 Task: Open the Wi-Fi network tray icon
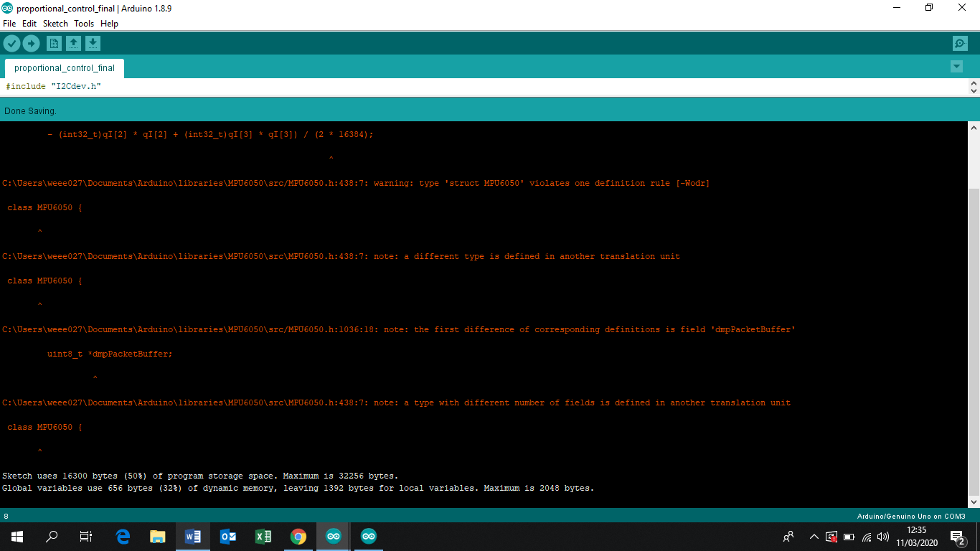[x=867, y=537]
